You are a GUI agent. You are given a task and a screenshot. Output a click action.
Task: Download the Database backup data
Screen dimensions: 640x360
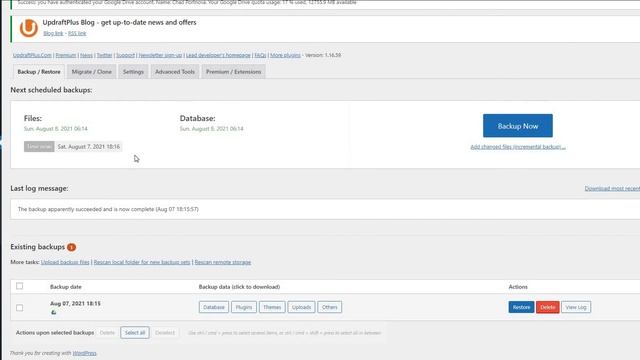coord(213,307)
